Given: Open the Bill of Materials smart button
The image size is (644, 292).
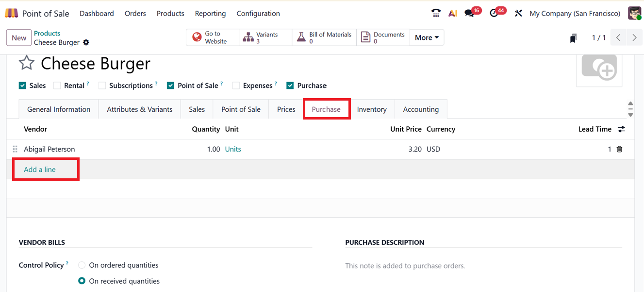Looking at the screenshot, I should (x=324, y=37).
